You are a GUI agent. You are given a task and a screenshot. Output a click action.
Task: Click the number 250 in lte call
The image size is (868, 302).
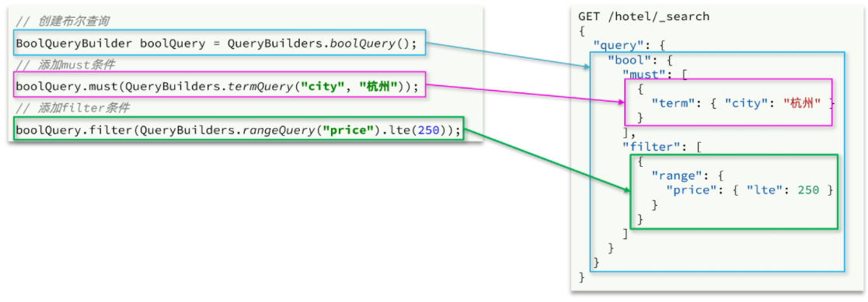428,130
